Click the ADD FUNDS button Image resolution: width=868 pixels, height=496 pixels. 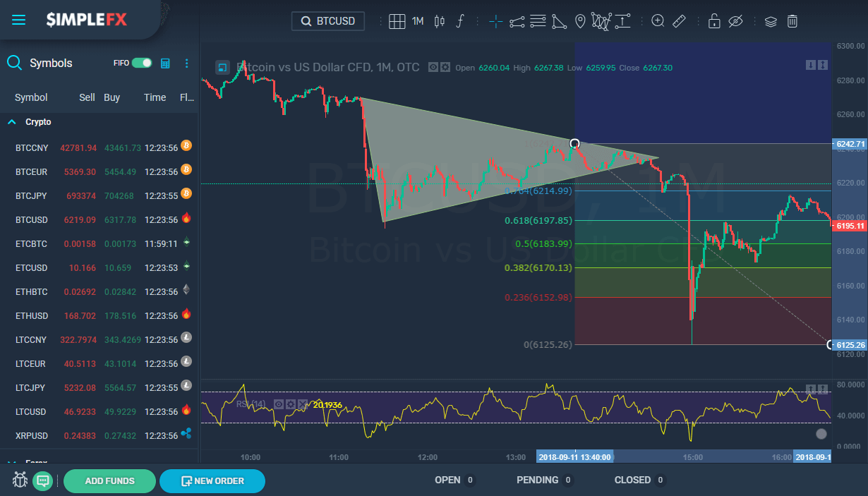coord(109,481)
